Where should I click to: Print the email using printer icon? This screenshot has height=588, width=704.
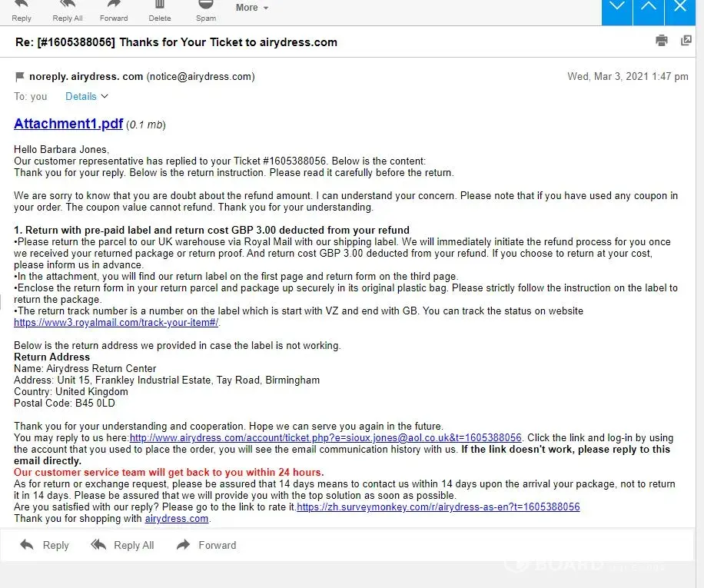tap(662, 41)
